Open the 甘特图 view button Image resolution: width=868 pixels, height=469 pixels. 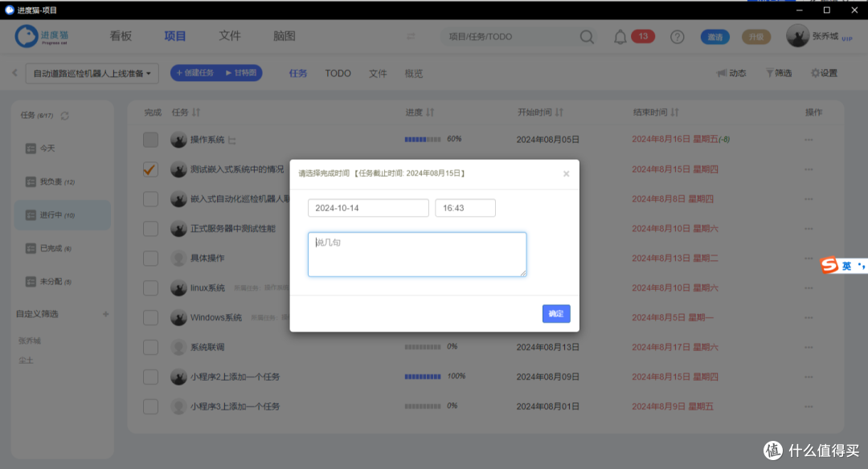coord(241,73)
